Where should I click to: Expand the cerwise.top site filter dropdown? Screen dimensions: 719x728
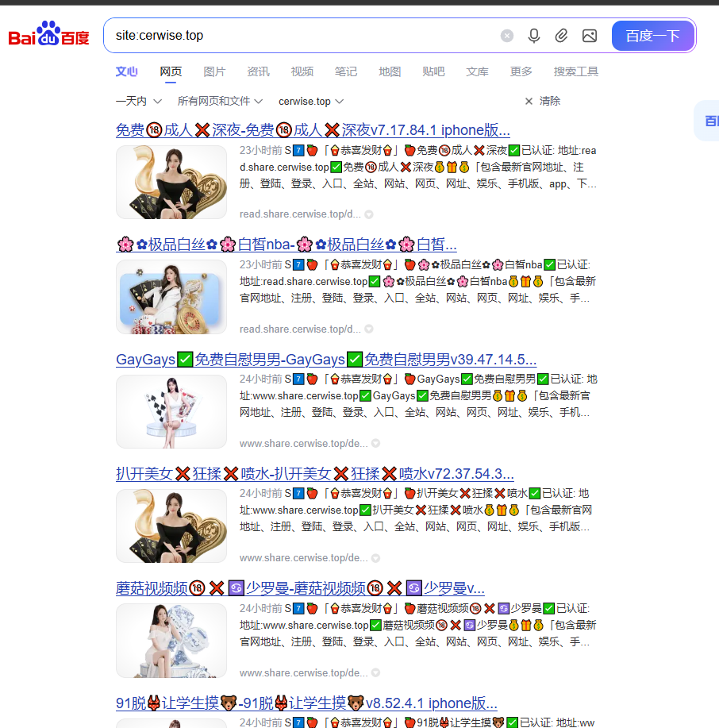click(311, 101)
